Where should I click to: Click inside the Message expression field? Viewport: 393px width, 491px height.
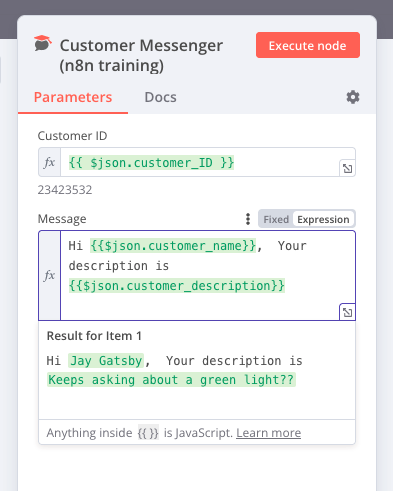pyautogui.click(x=208, y=275)
